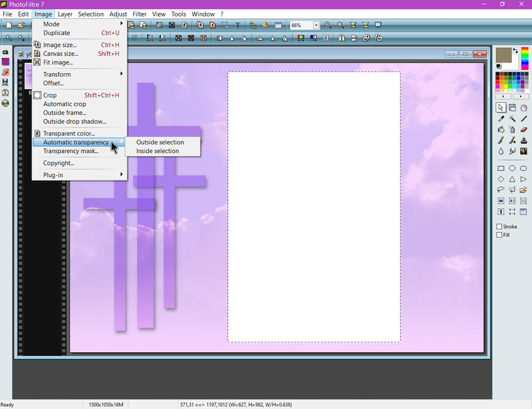Select the Clone stamp tool
532x409 pixels.
524,141
